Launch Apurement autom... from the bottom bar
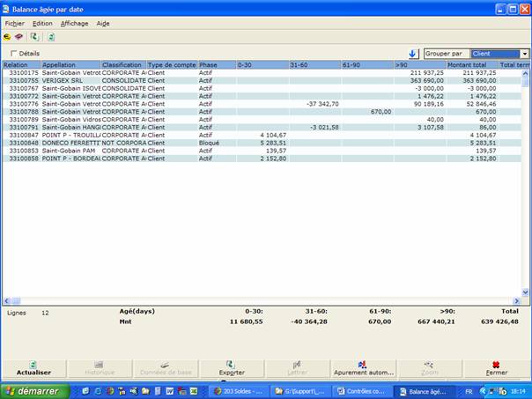The height and width of the screenshot is (399, 532). click(x=363, y=368)
